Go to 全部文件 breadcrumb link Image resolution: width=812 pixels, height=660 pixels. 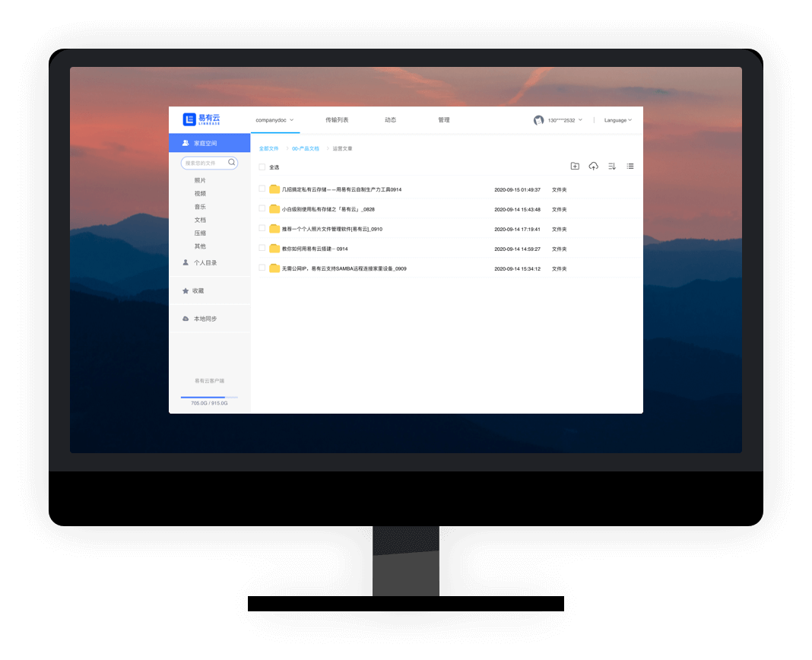pos(269,149)
